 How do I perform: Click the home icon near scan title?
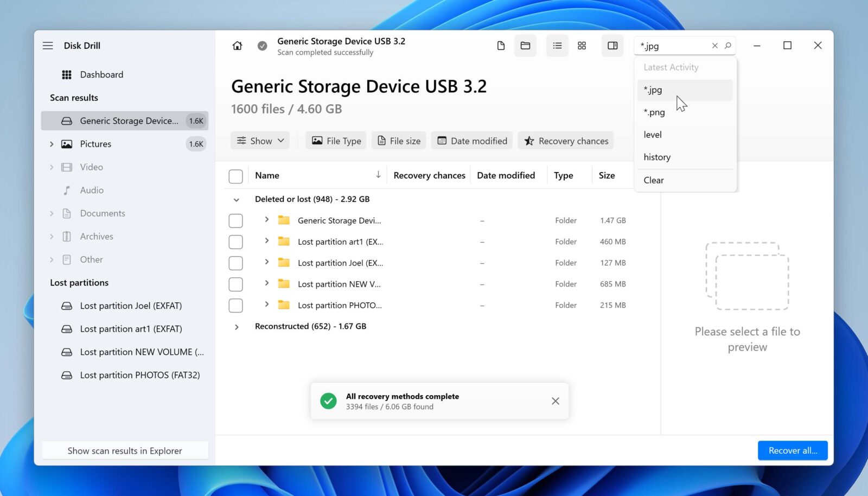coord(237,46)
